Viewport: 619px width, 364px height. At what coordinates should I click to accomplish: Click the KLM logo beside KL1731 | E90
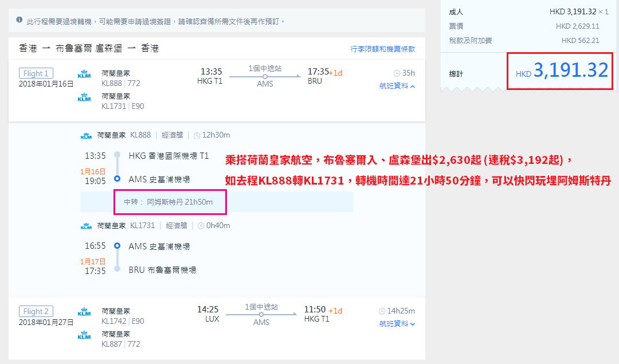84,97
